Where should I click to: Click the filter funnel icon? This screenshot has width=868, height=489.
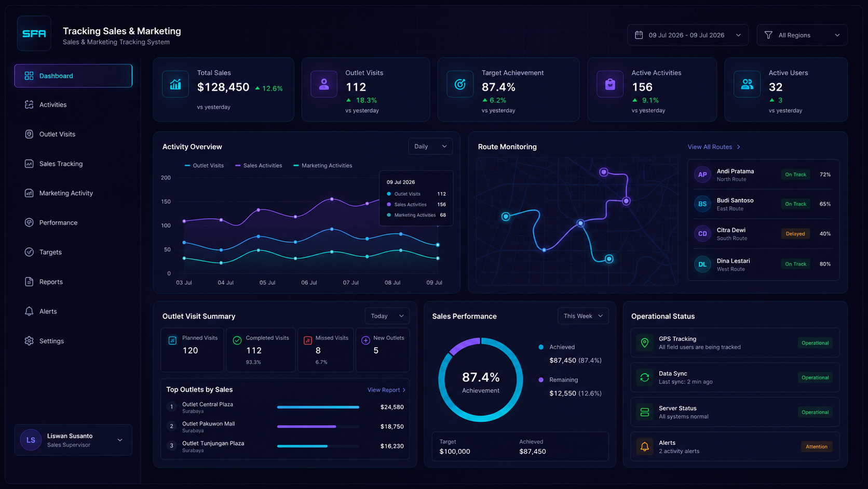768,35
